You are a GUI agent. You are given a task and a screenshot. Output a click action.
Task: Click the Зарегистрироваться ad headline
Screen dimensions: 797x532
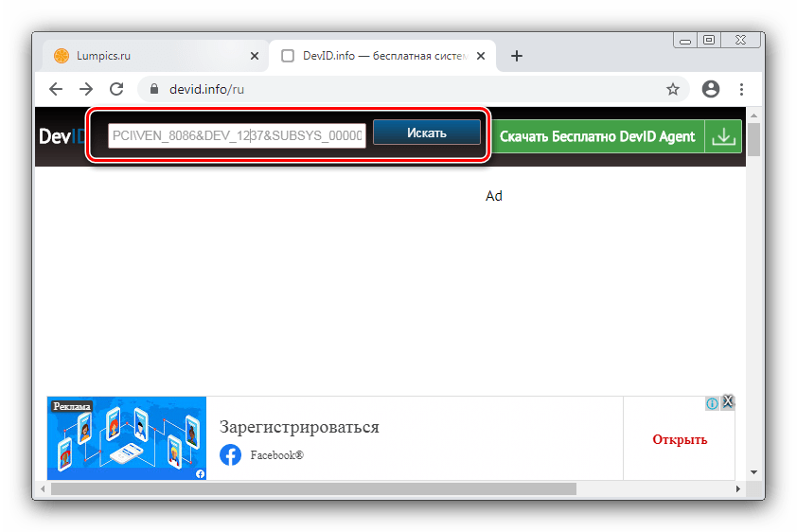coord(299,427)
